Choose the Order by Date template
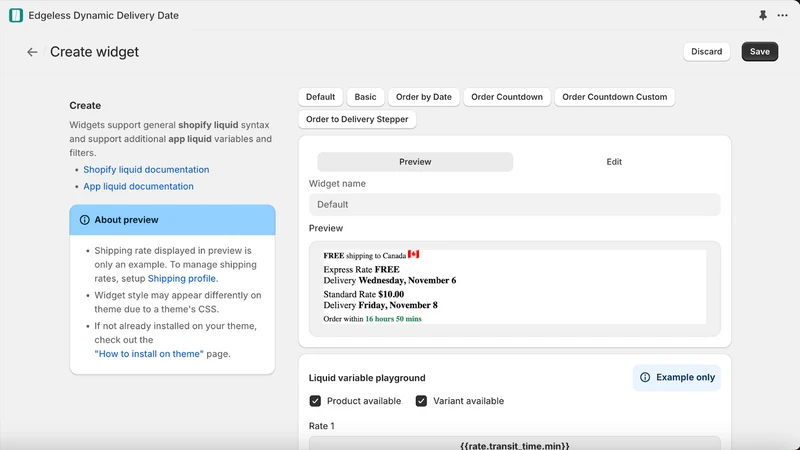Screen dimensions: 800x450 click(x=423, y=97)
